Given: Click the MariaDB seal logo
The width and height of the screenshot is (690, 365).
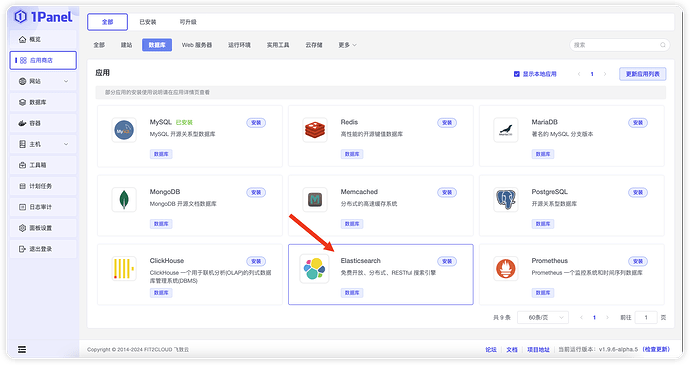Looking at the screenshot, I should click(x=506, y=130).
